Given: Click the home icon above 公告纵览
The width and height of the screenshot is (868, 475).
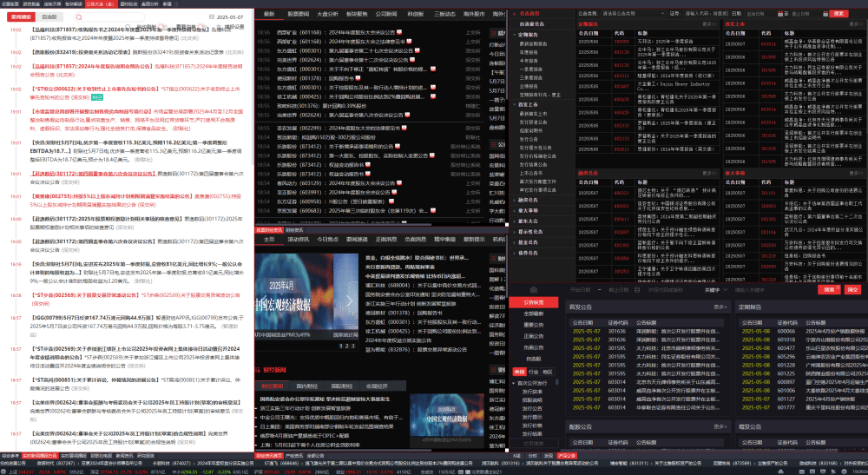Looking at the screenshot, I should pos(534,289).
